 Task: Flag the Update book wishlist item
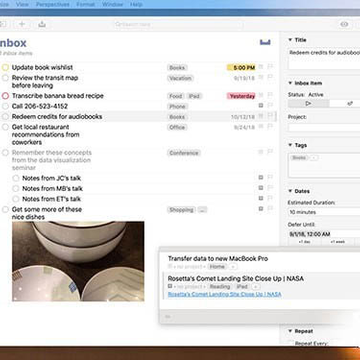pos(270,67)
